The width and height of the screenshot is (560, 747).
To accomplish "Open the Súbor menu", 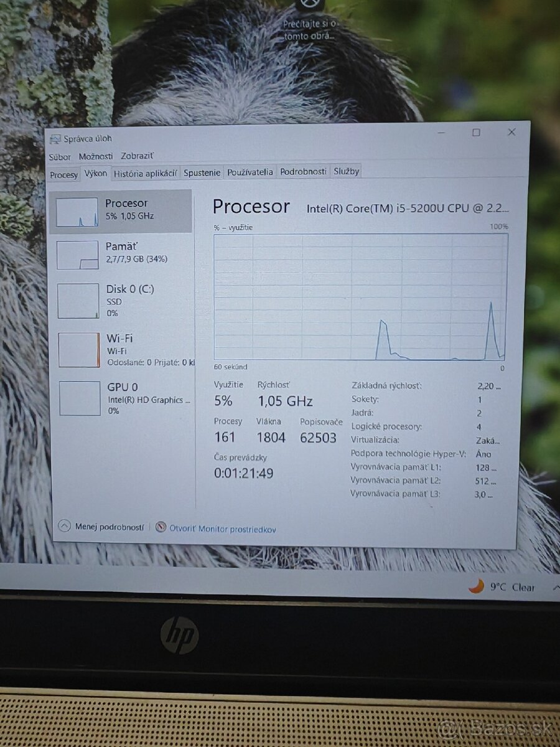I will pyautogui.click(x=60, y=157).
